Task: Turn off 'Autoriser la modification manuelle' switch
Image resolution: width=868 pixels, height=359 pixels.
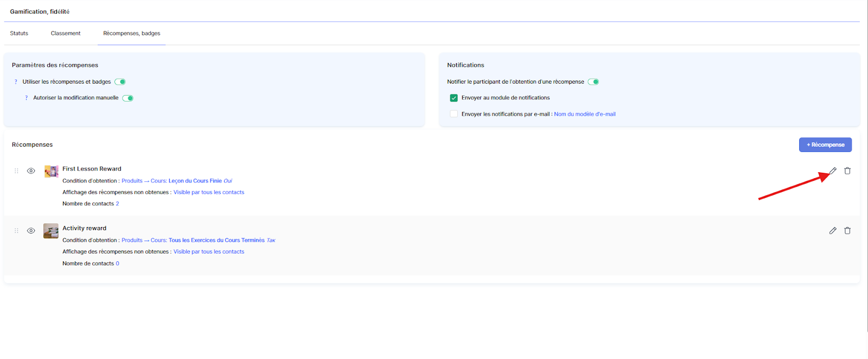Action: tap(128, 98)
